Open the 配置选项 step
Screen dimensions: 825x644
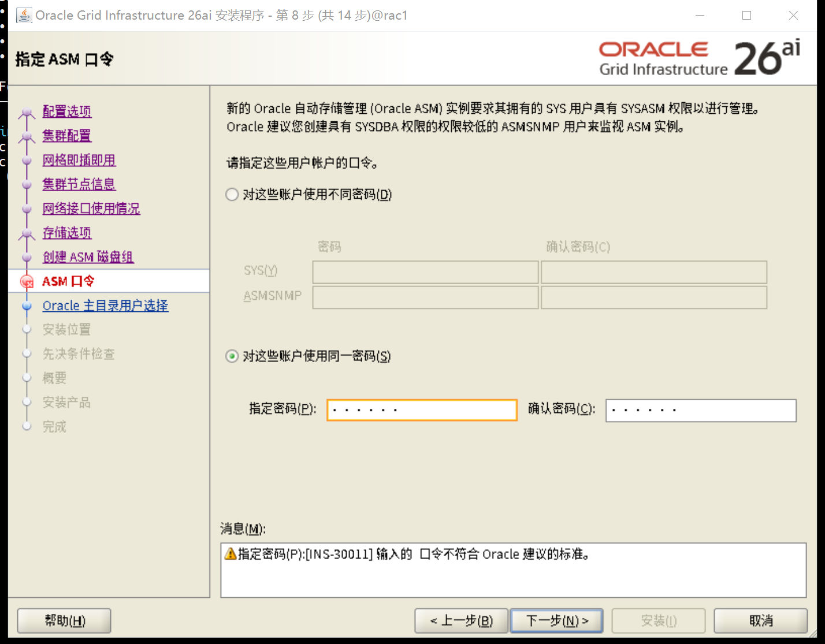67,111
